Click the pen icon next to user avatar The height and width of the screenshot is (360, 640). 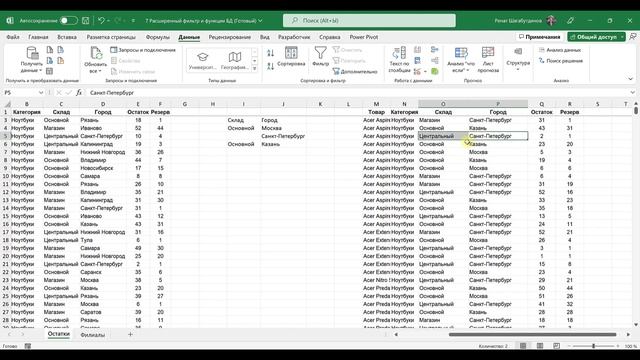(570, 20)
